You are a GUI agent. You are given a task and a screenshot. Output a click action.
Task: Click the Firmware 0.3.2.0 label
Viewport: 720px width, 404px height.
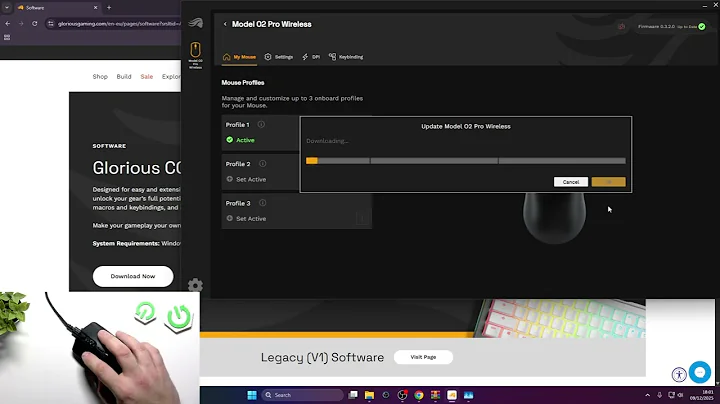coord(657,27)
